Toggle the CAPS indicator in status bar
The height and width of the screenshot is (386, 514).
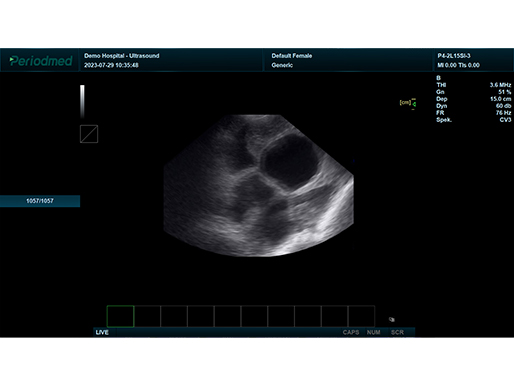[x=351, y=332]
